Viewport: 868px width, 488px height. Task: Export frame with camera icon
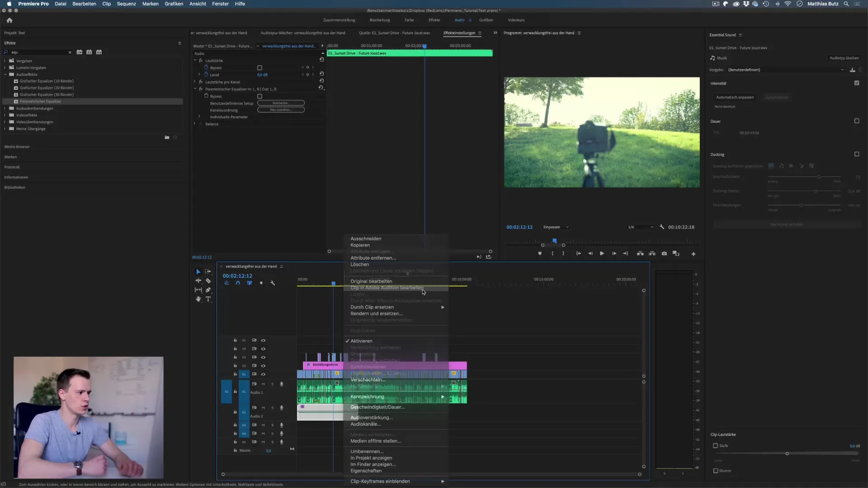coord(664,253)
